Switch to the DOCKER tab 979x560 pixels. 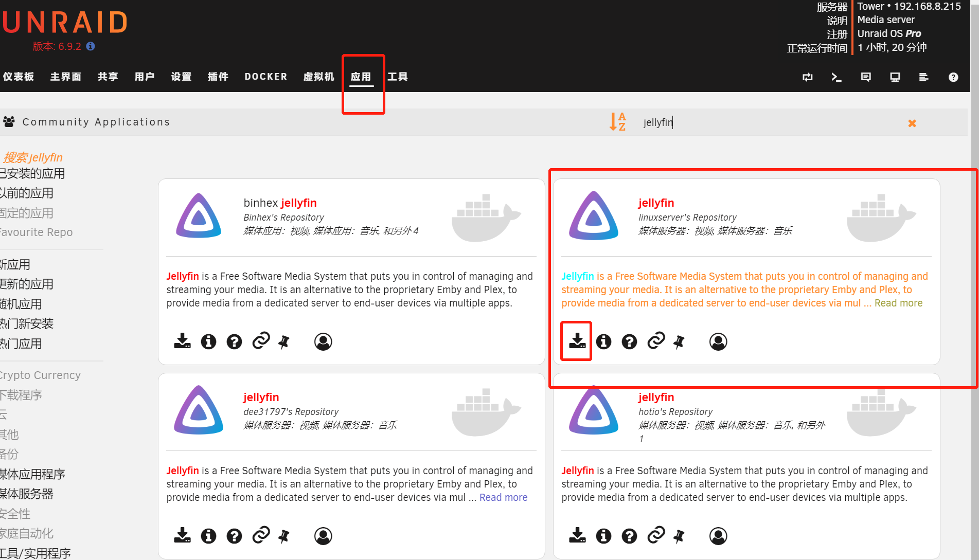click(266, 77)
